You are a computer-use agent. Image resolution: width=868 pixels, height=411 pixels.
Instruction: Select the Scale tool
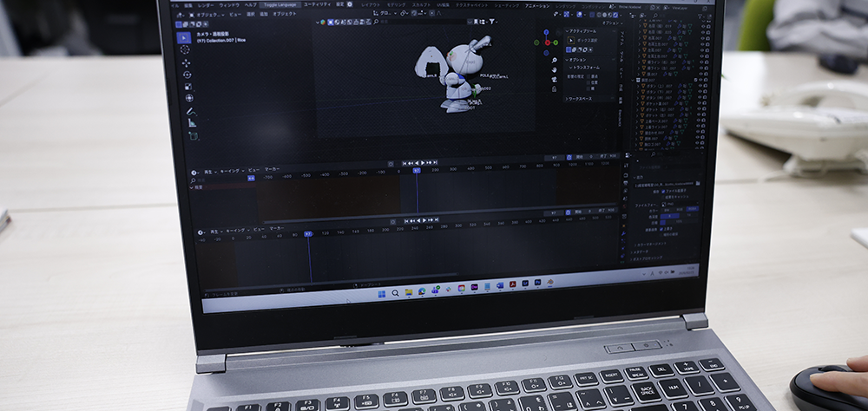(187, 87)
